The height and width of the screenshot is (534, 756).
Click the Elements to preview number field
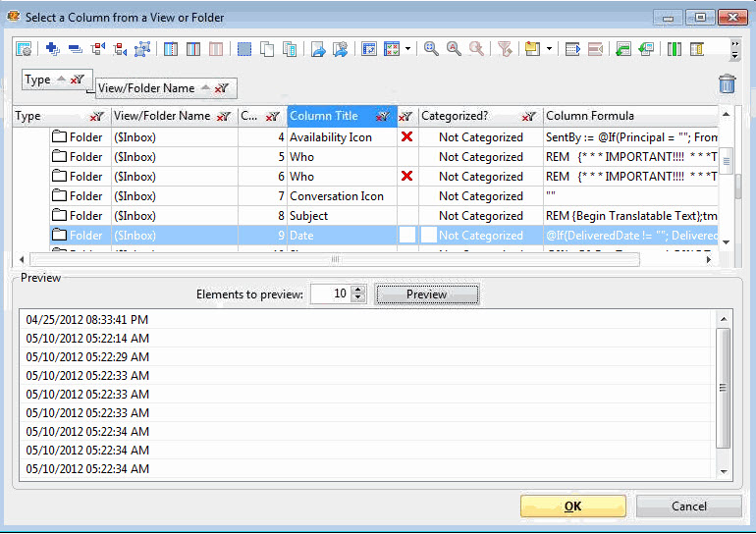click(x=330, y=294)
